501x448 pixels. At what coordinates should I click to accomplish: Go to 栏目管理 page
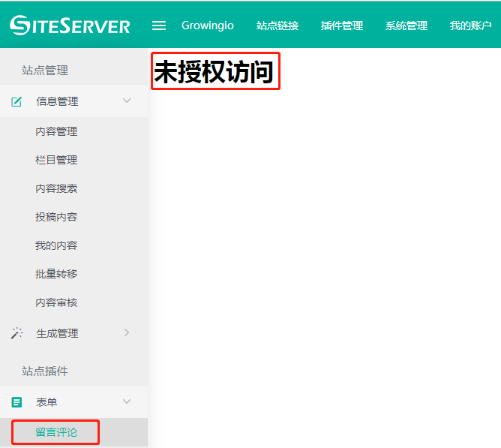click(x=56, y=160)
